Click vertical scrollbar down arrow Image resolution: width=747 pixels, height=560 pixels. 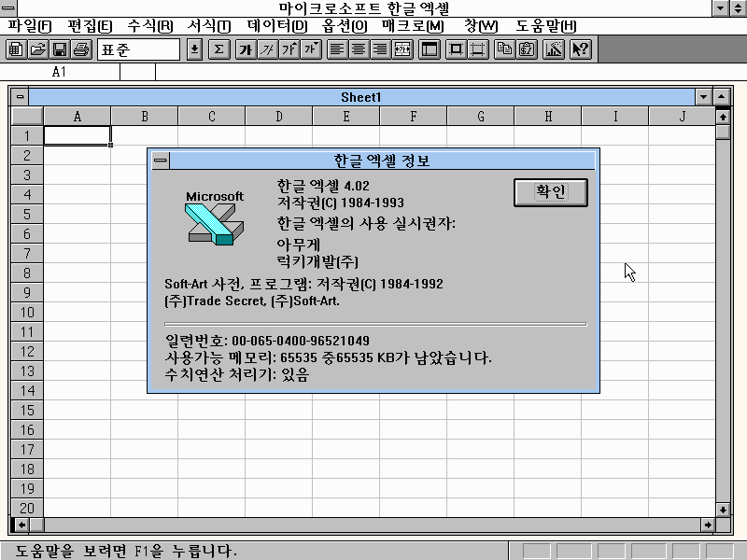[x=723, y=510]
